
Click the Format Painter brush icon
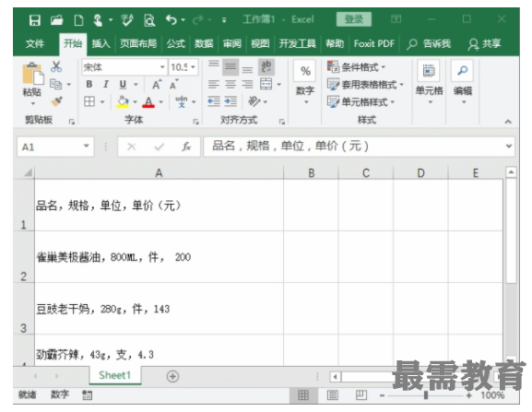click(x=56, y=101)
